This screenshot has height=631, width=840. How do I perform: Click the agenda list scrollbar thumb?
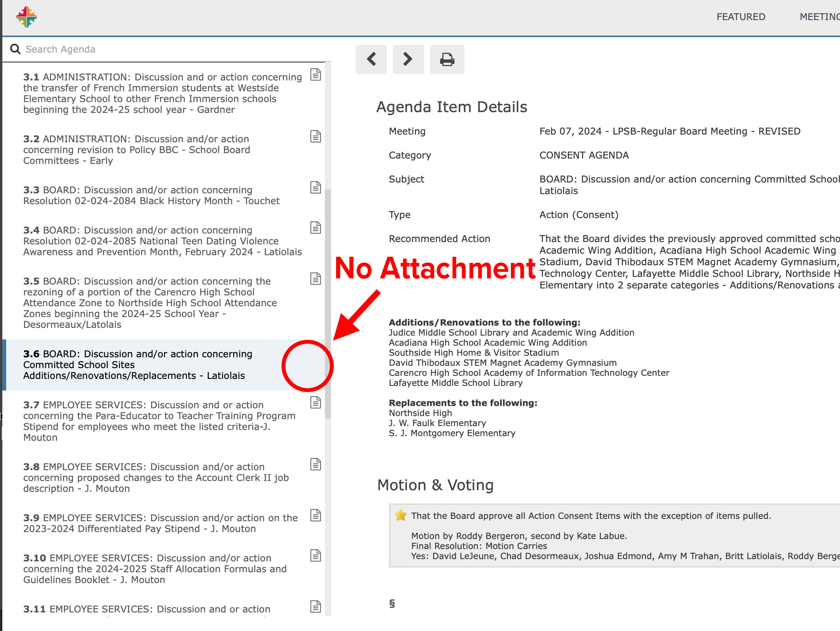[x=328, y=304]
